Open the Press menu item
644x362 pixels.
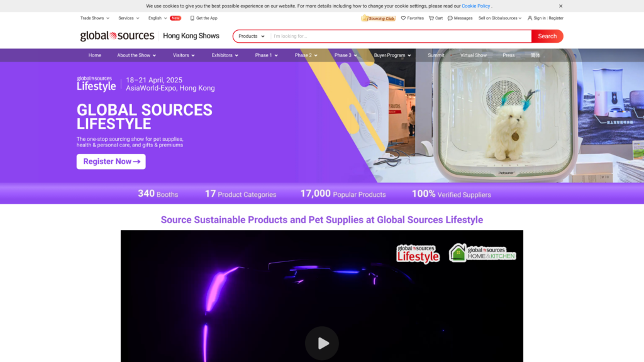(508, 55)
